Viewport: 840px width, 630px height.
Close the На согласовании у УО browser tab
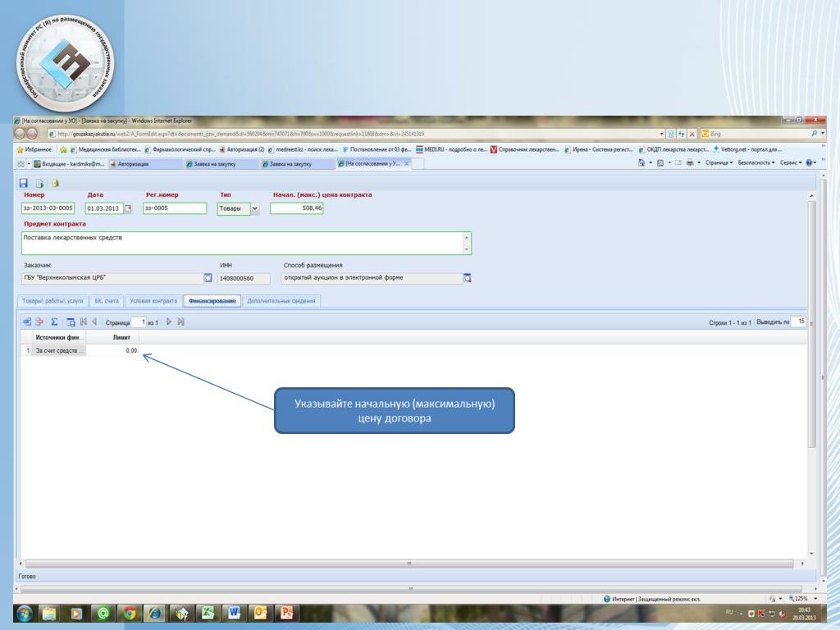point(407,163)
